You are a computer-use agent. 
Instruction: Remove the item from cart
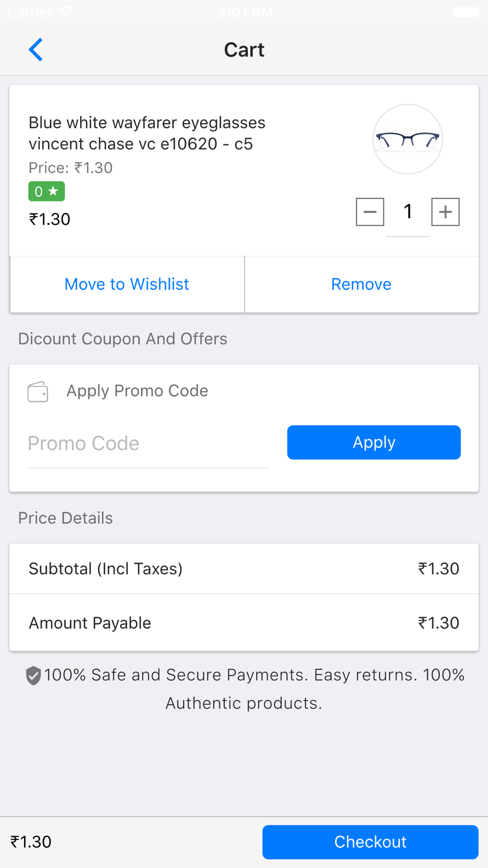coord(362,284)
